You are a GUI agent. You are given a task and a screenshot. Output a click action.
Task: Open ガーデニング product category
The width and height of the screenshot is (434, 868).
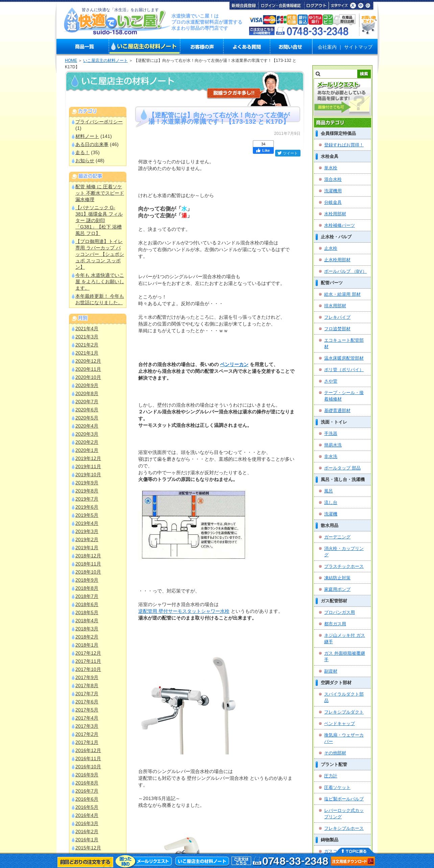click(337, 537)
